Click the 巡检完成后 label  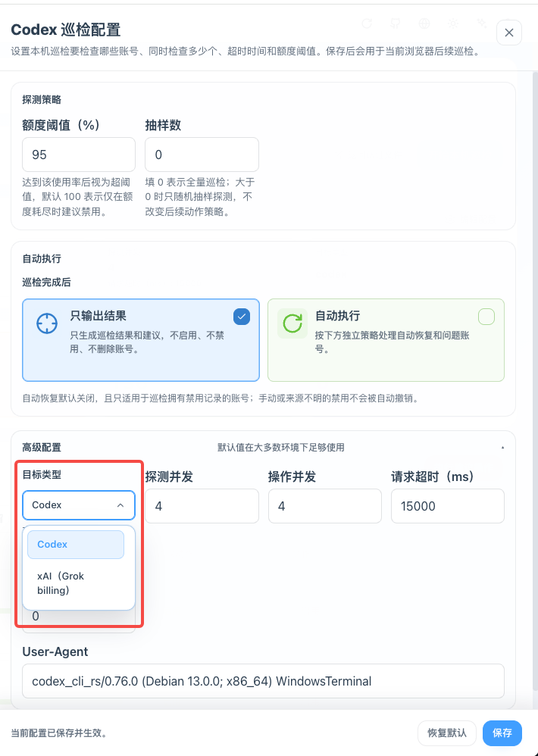click(x=47, y=282)
